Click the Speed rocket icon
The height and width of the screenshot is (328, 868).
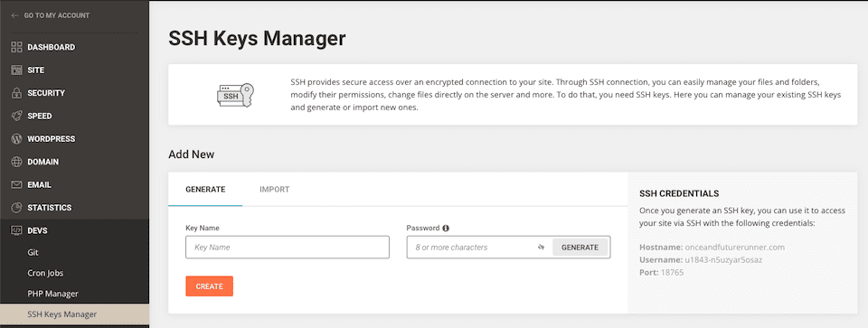[x=16, y=117]
